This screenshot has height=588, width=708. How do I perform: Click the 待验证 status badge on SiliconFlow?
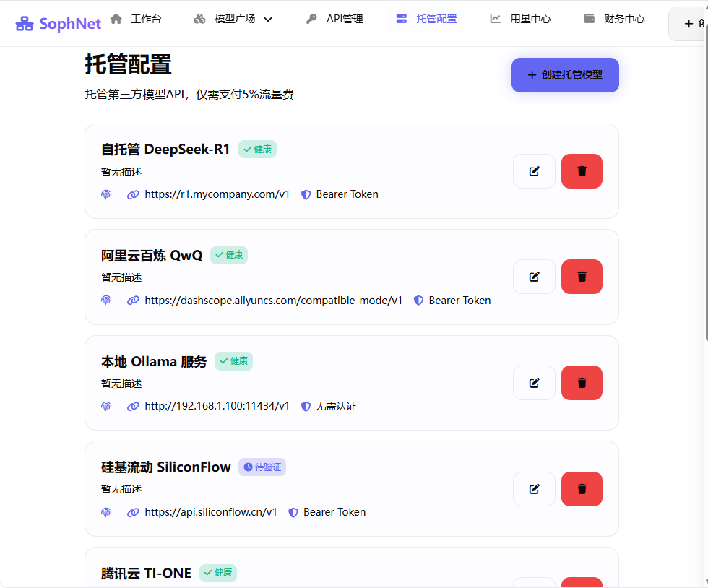262,467
